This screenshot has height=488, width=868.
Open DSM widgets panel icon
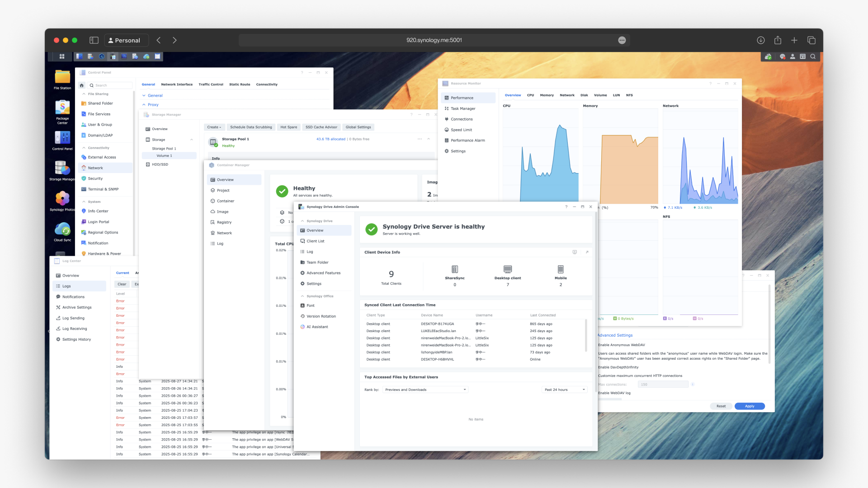(803, 56)
